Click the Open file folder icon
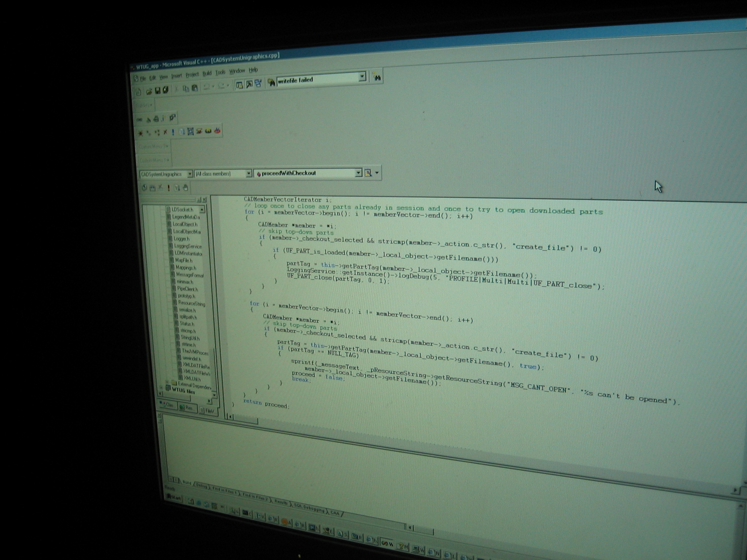This screenshot has height=560, width=747. tap(149, 91)
